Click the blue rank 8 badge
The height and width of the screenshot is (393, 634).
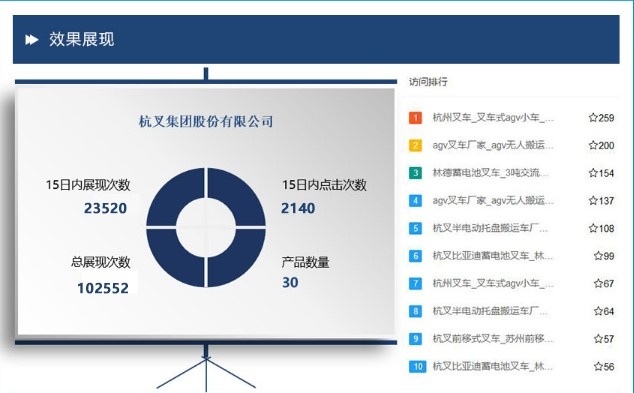point(415,311)
